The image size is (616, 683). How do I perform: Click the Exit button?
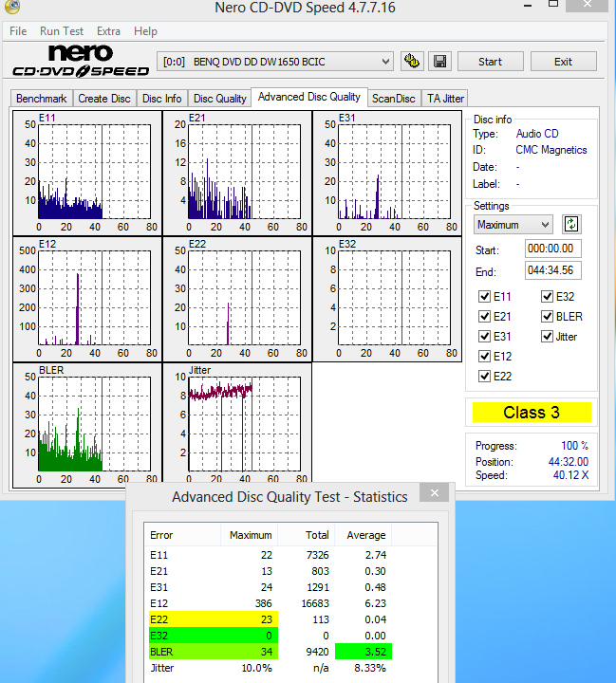point(563,62)
